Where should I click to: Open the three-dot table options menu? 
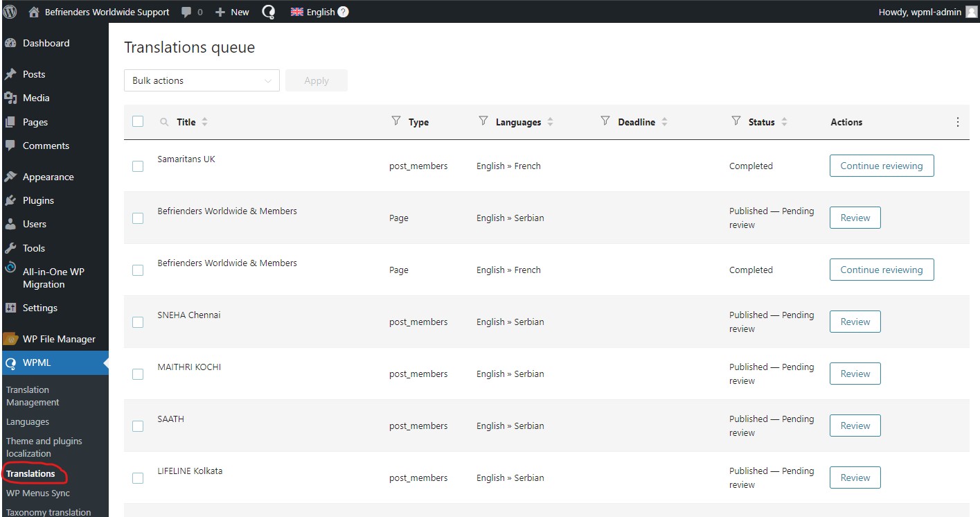point(958,122)
